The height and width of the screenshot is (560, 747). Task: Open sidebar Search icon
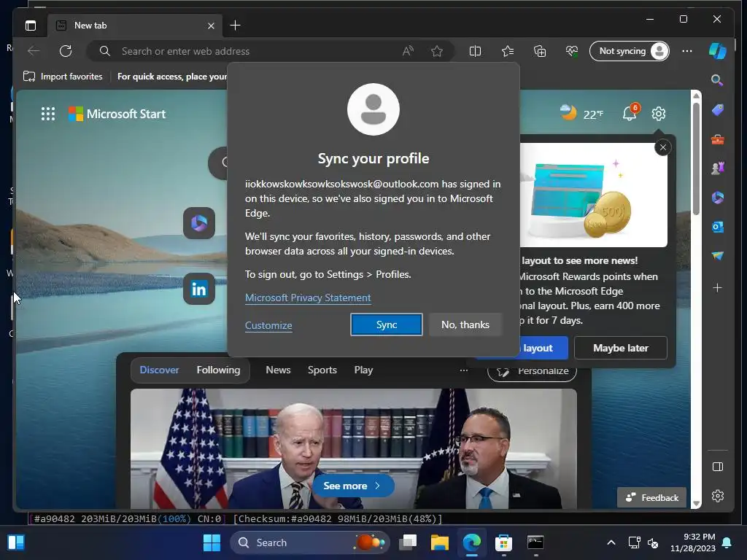[717, 80]
